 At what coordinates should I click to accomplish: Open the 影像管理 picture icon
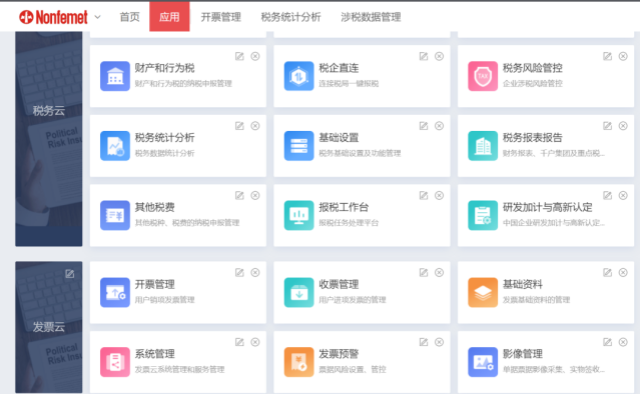[x=483, y=362]
